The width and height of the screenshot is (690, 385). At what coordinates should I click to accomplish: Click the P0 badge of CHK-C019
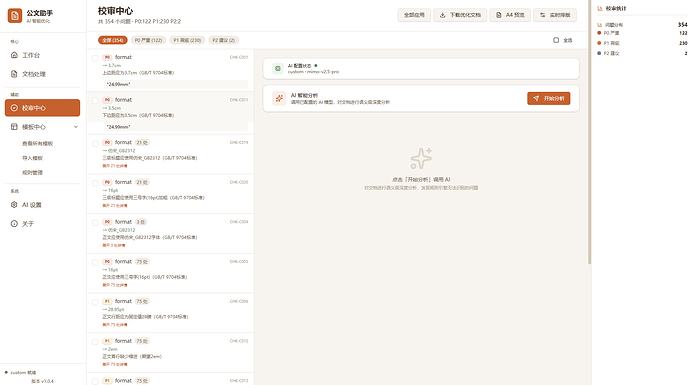point(107,143)
